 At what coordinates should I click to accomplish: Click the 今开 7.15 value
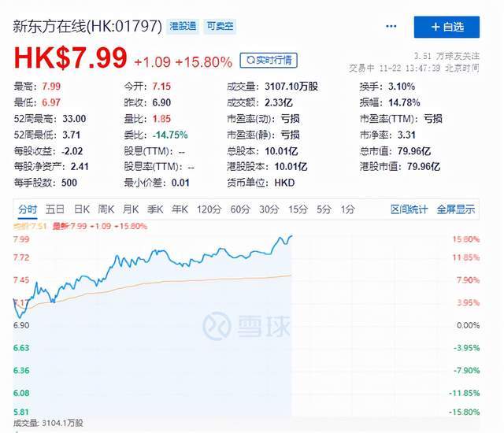click(161, 87)
